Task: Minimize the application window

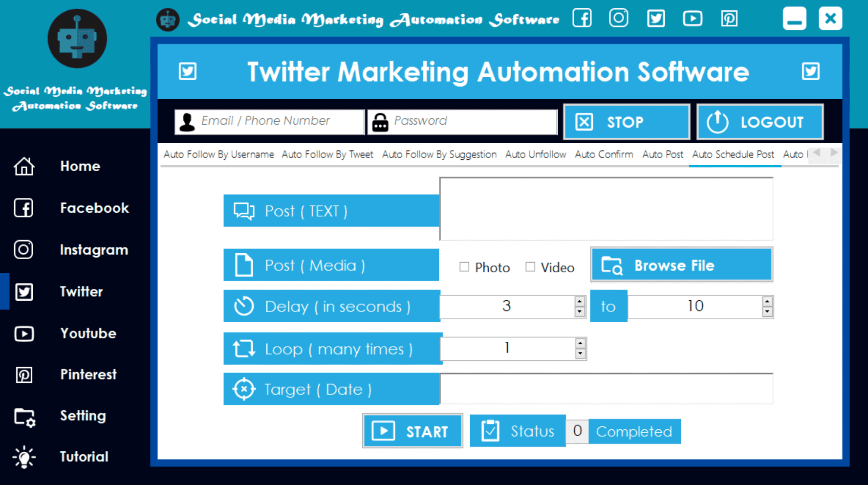Action: (x=794, y=19)
